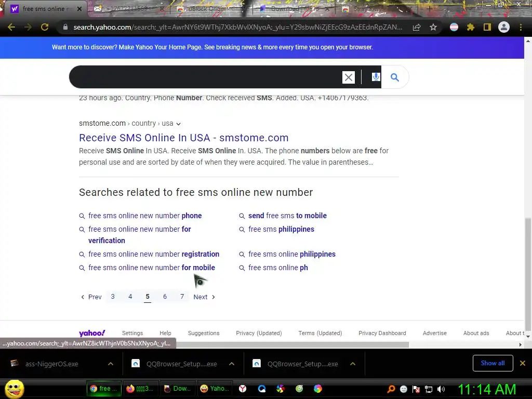Viewport: 532px width, 399px height.
Task: Switch to the Firefox taskbar window
Action: [x=140, y=389]
